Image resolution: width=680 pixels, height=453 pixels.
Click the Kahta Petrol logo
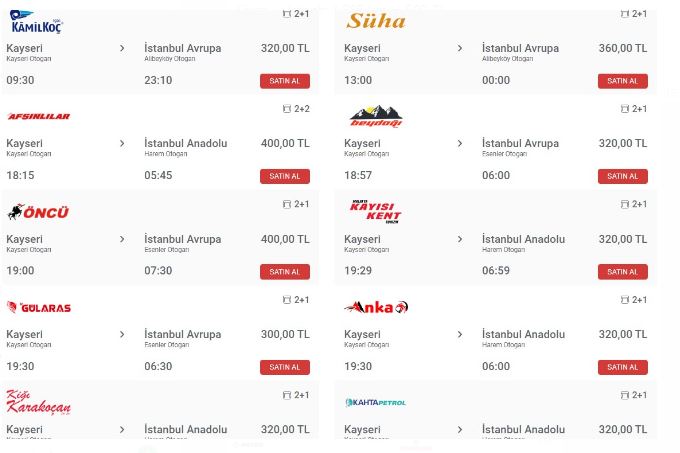click(375, 403)
